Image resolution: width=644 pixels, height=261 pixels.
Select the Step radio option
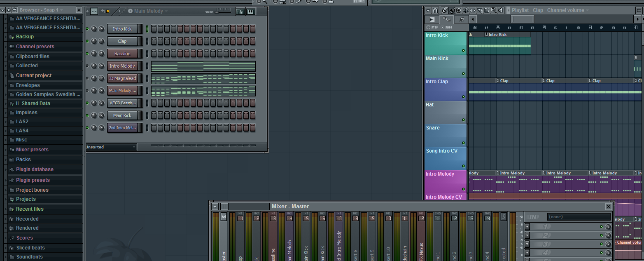[x=429, y=28]
